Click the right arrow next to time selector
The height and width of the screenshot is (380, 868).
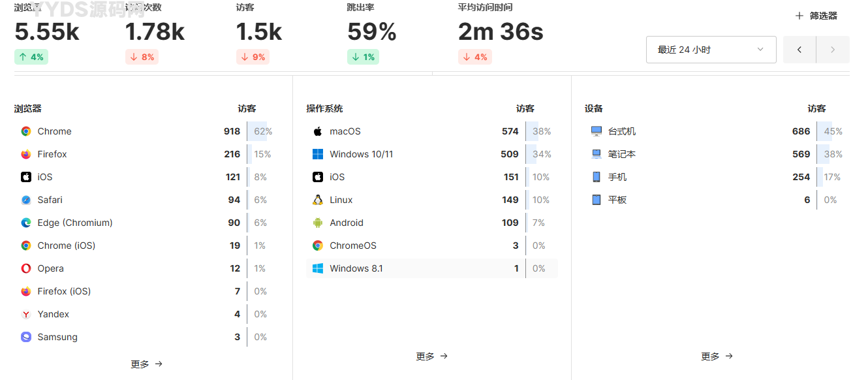pos(833,49)
